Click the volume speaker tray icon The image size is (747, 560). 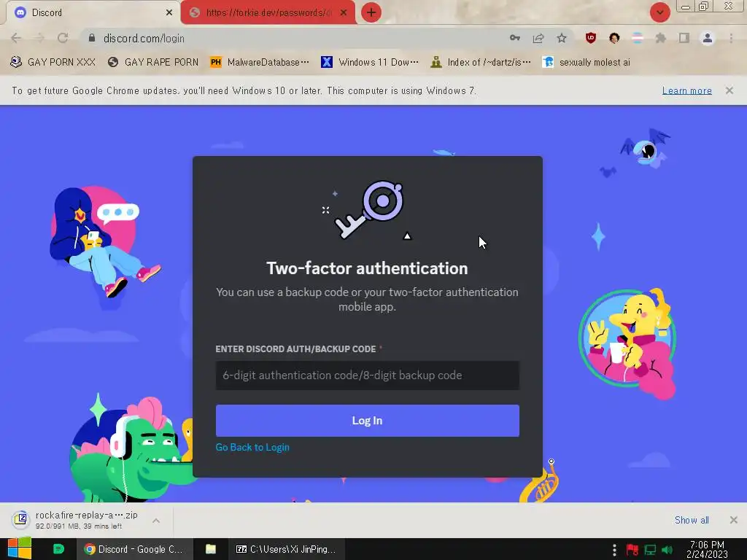coord(667,550)
